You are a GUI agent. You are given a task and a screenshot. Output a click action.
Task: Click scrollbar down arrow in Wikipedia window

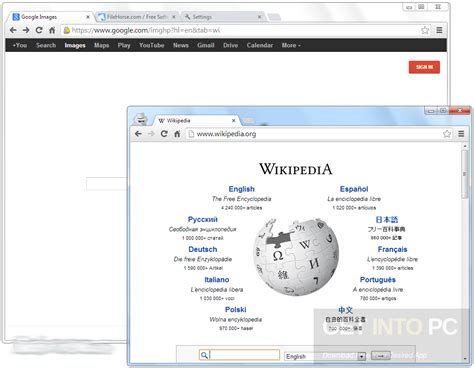465,359
